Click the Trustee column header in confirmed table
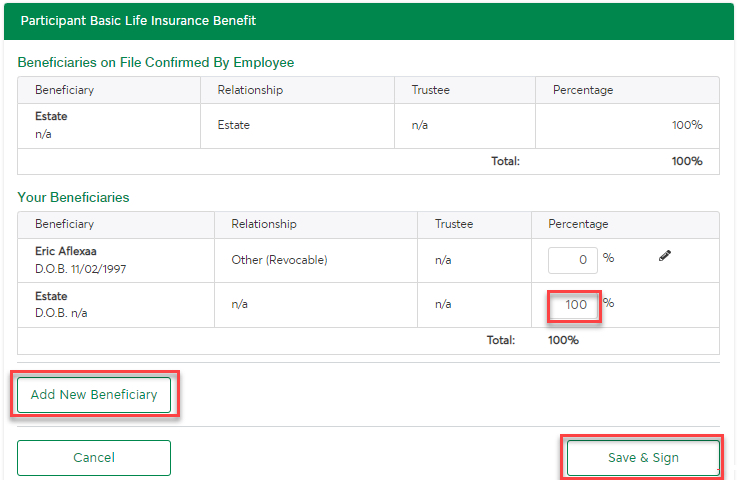The width and height of the screenshot is (740, 480). 430,90
